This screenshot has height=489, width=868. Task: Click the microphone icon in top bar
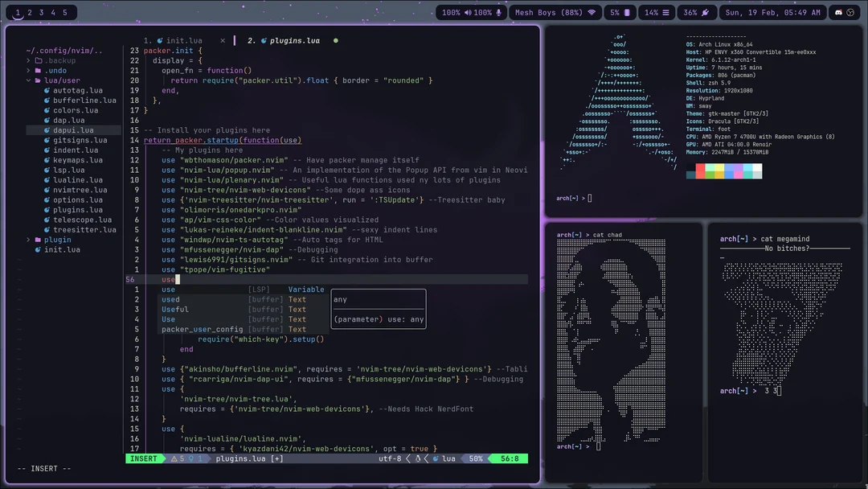(499, 13)
